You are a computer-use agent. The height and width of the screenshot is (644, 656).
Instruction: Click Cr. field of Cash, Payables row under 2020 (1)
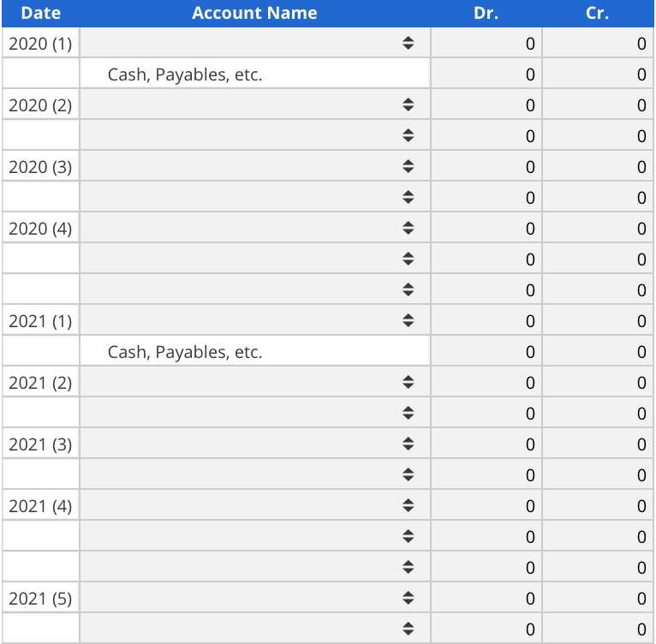[x=598, y=74]
